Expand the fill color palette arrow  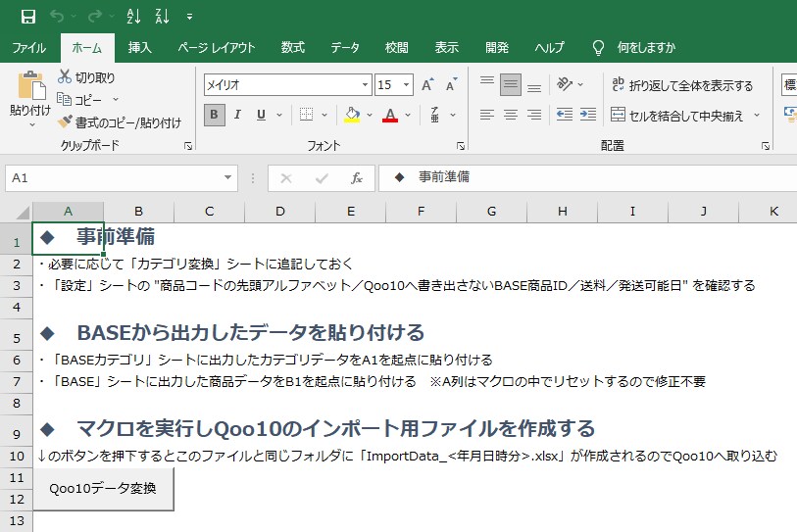370,115
